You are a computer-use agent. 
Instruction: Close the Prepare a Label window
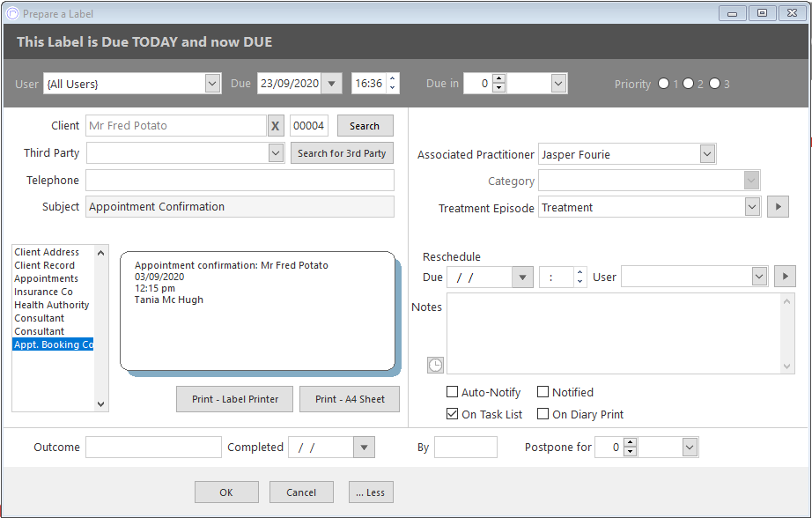(x=793, y=13)
